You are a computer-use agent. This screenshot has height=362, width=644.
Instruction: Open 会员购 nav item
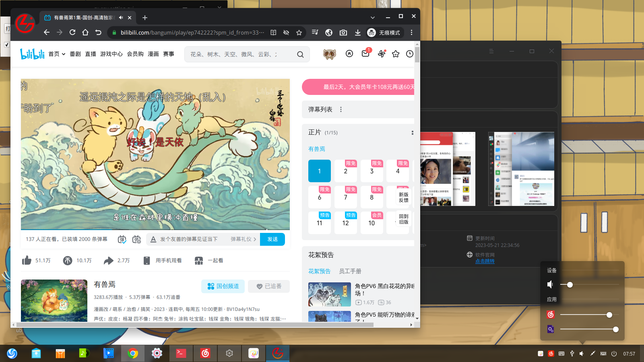[135, 54]
